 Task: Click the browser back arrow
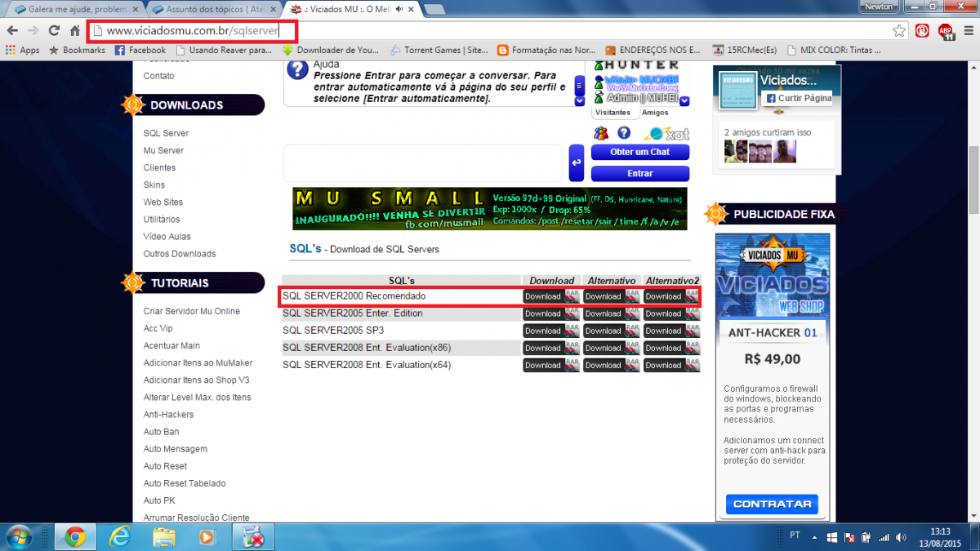(x=12, y=30)
